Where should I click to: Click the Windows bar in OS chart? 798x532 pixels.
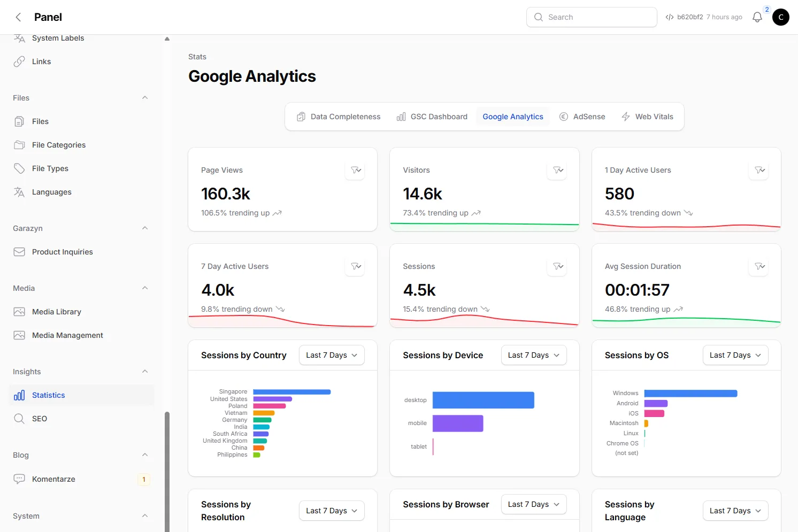coord(690,394)
